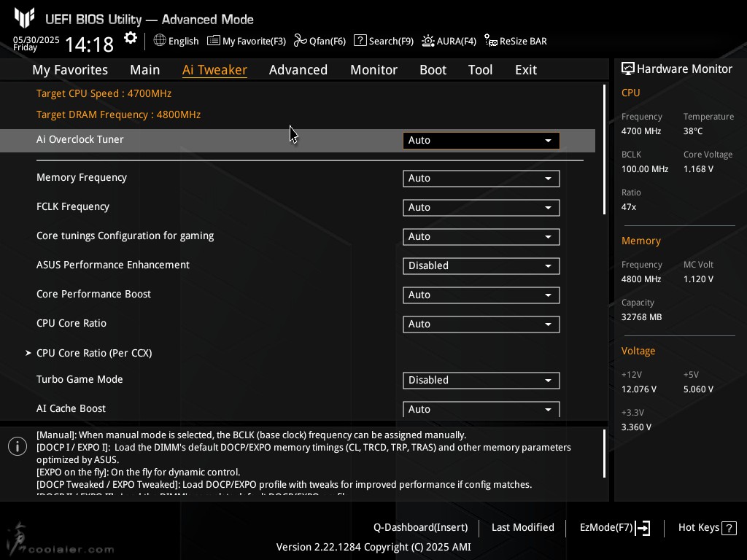Switch to My Favorites tab
This screenshot has width=747, height=560.
[x=70, y=70]
